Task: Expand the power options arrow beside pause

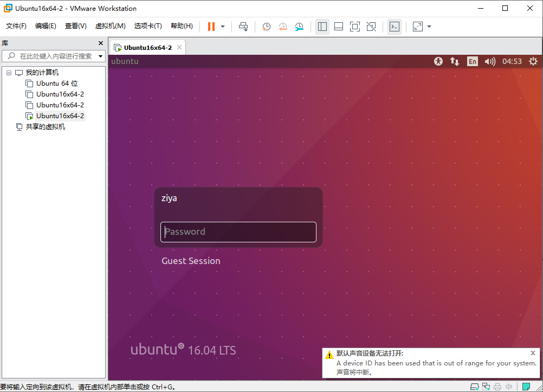Action: click(223, 27)
